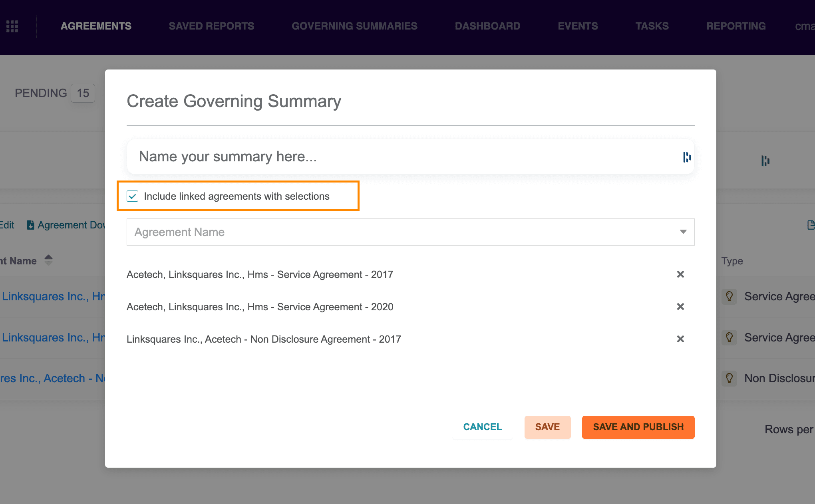The image size is (815, 504).
Task: Click the CANCEL button
Action: (482, 427)
